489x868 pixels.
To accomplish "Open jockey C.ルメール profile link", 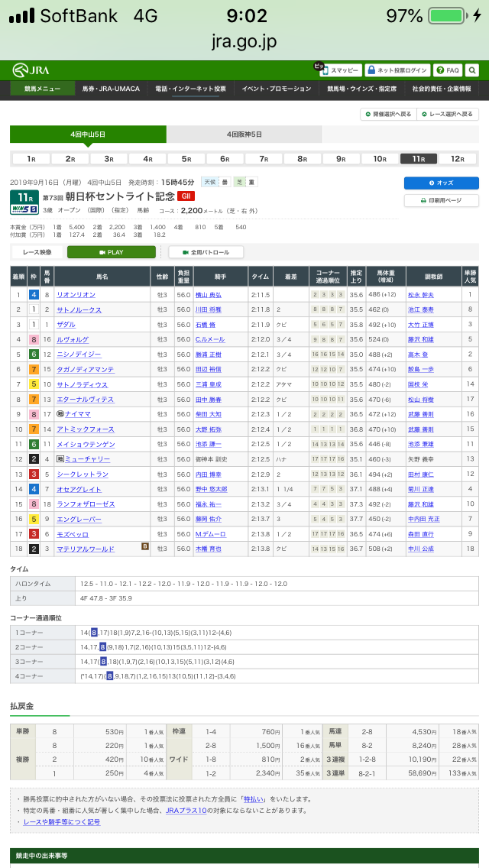I will pos(208,338).
